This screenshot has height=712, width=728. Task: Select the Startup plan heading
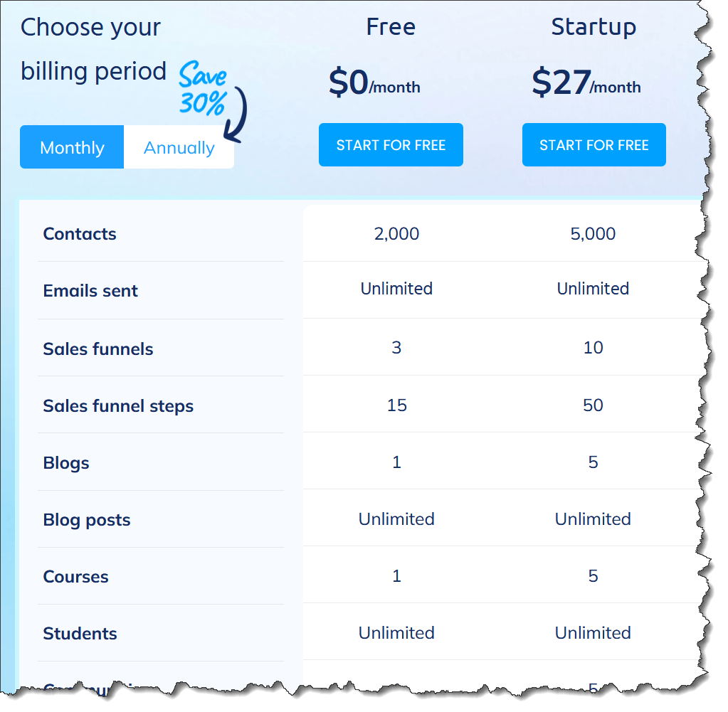pos(594,27)
